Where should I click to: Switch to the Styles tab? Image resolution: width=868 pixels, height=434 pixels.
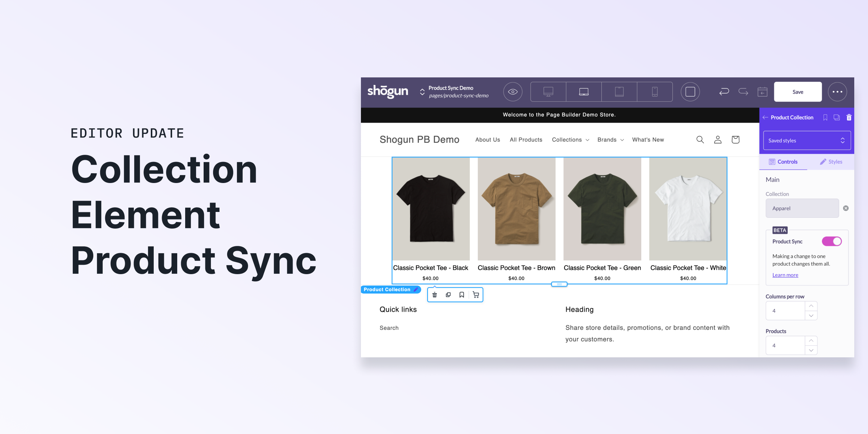point(831,162)
